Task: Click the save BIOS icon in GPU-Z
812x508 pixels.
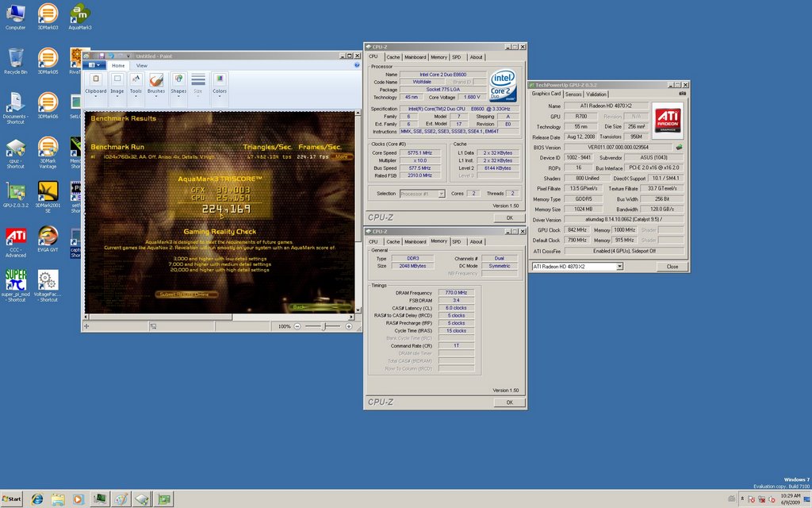Action: (x=679, y=147)
